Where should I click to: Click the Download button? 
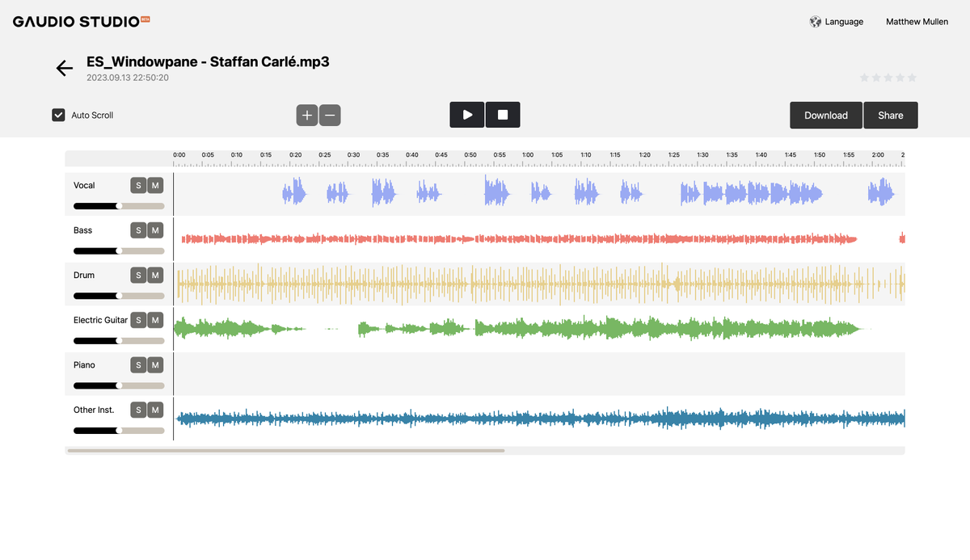pyautogui.click(x=825, y=115)
